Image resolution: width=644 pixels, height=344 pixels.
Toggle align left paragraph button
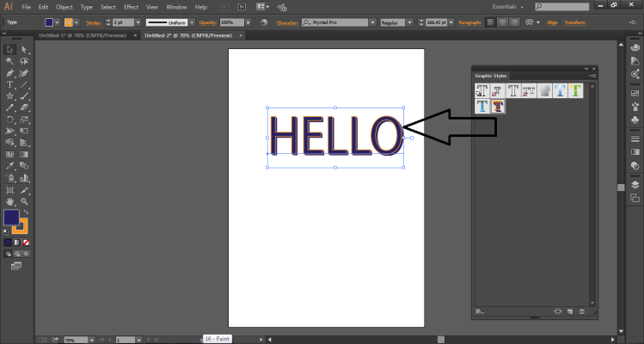[x=489, y=22]
